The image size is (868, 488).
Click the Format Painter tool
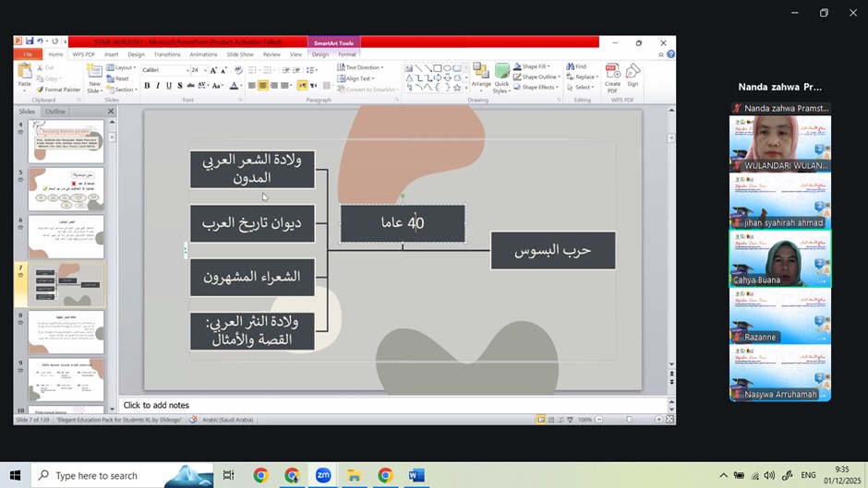[x=62, y=89]
